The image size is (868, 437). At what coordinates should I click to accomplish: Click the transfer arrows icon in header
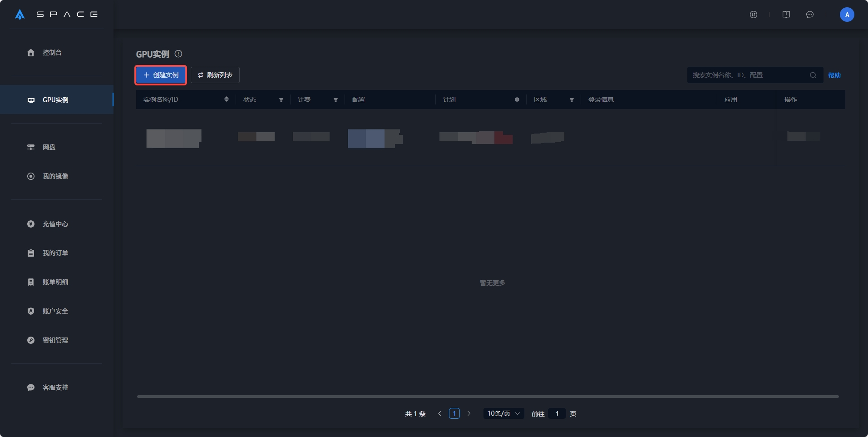(x=754, y=15)
